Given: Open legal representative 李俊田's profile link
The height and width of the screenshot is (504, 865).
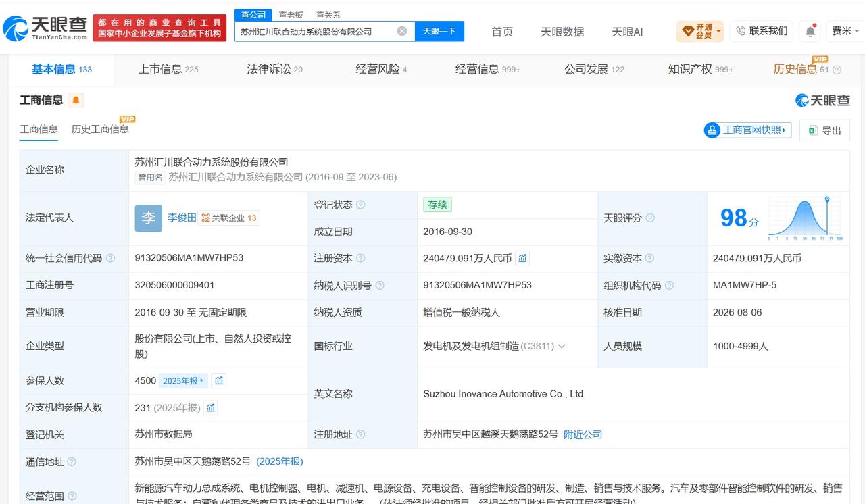Looking at the screenshot, I should click(x=182, y=218).
